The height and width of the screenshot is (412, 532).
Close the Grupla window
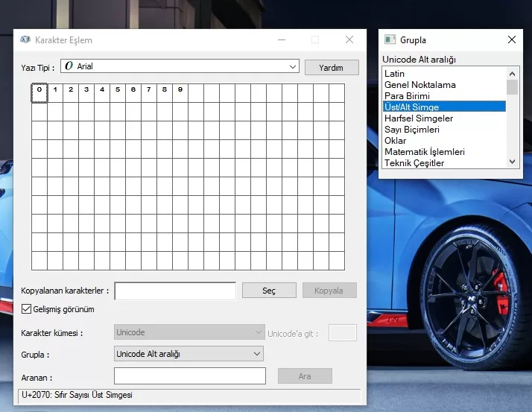point(511,39)
